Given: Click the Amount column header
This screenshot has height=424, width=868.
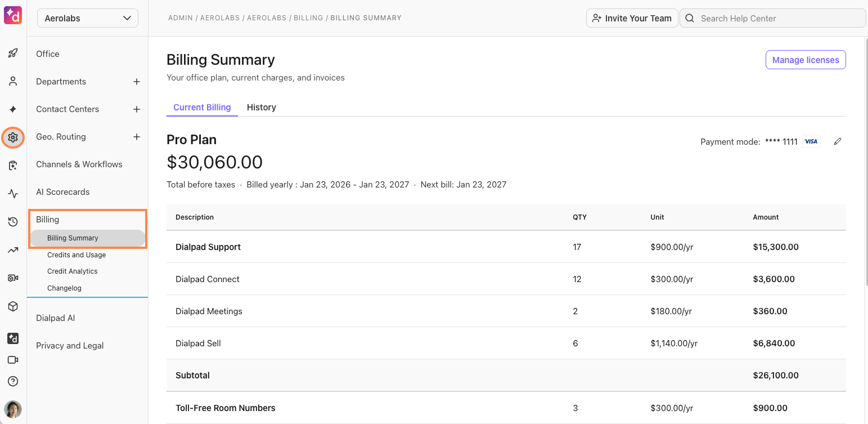Looking at the screenshot, I should [766, 217].
